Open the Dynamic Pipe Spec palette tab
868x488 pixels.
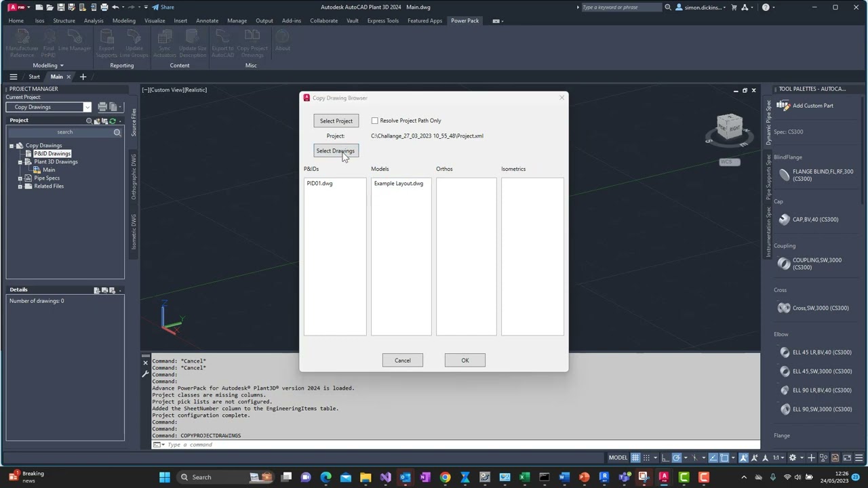pos(768,123)
